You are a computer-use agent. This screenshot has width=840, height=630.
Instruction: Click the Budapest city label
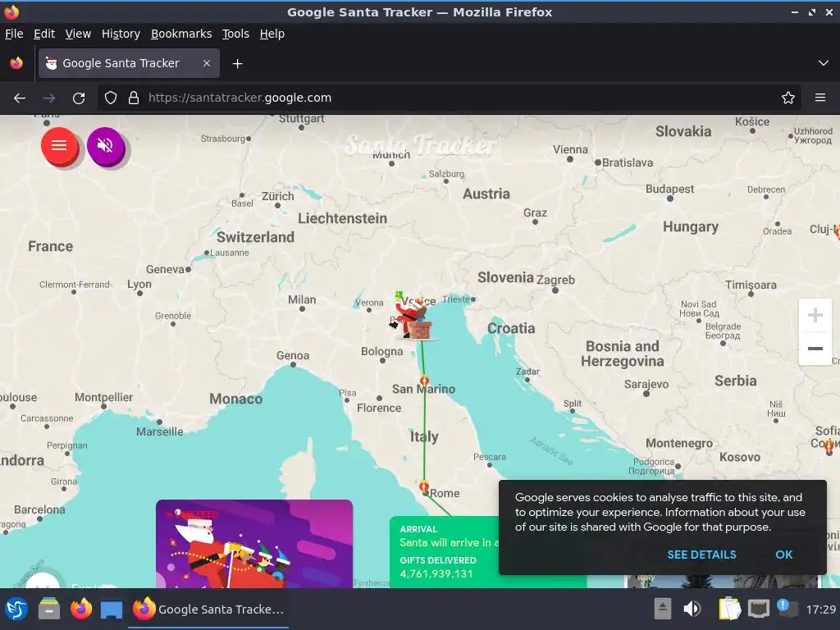pyautogui.click(x=669, y=189)
